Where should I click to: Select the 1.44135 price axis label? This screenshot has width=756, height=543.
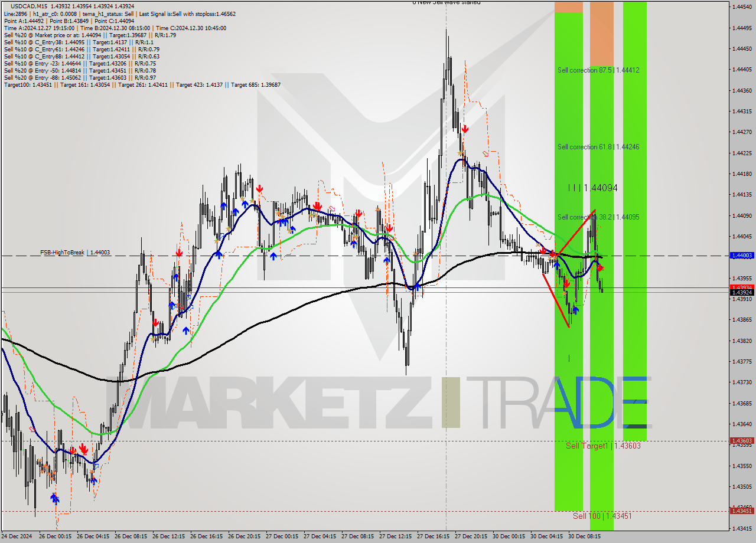point(742,194)
